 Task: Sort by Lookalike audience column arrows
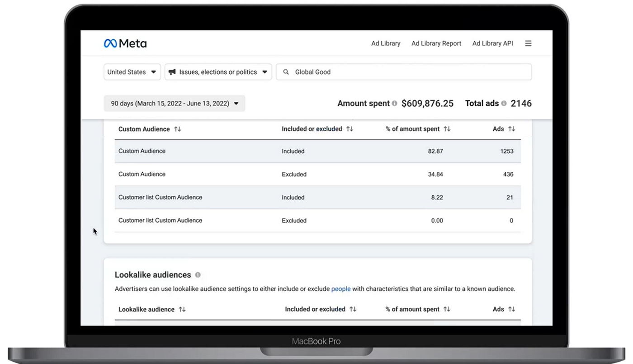[182, 309]
